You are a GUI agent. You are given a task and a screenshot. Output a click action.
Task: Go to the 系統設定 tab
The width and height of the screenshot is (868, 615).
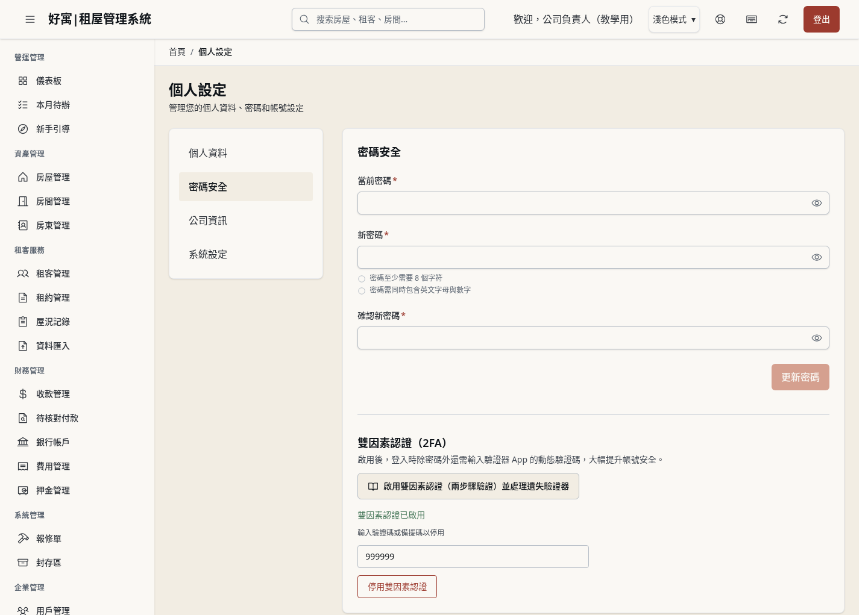point(246,254)
